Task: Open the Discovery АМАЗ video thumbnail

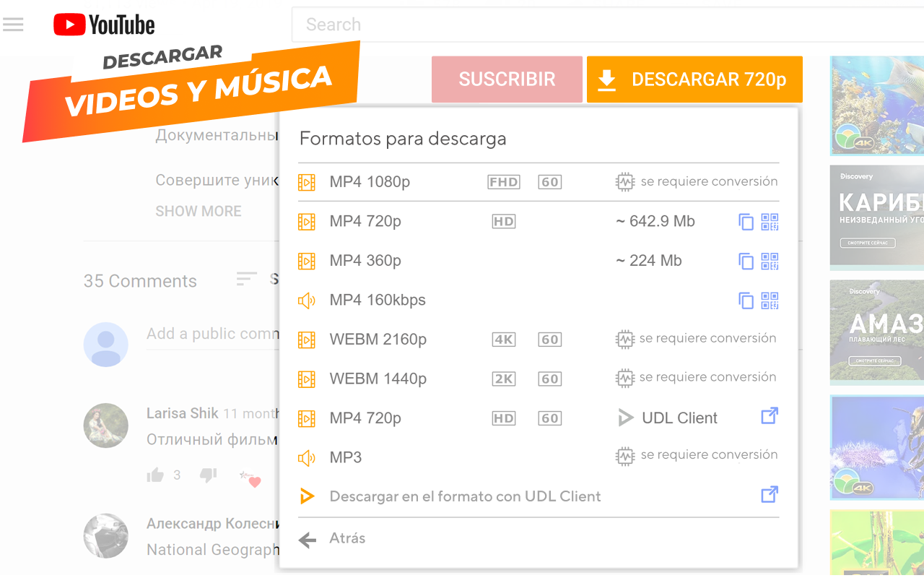Action: [877, 331]
